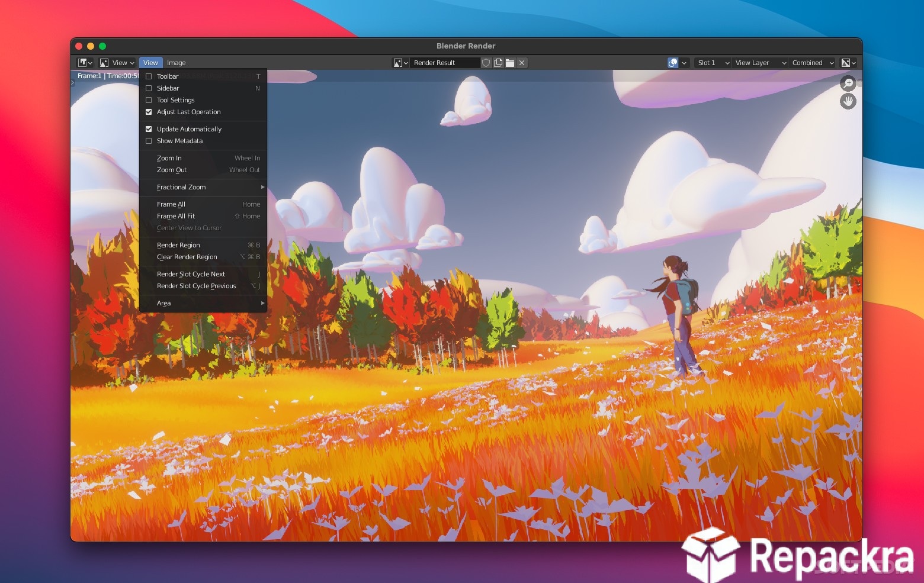
Task: Unlink the Render Result image with X
Action: tap(522, 63)
